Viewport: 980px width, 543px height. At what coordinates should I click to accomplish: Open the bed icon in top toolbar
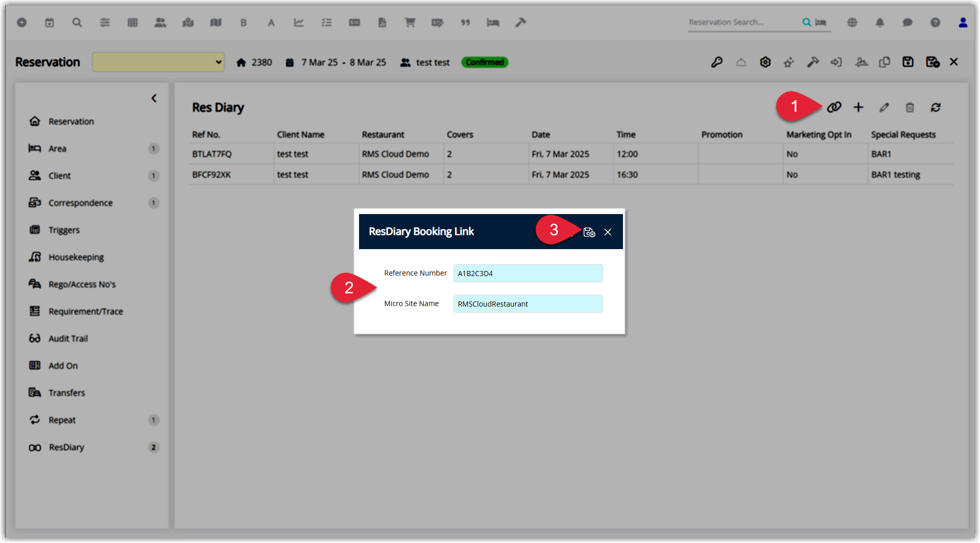(493, 22)
